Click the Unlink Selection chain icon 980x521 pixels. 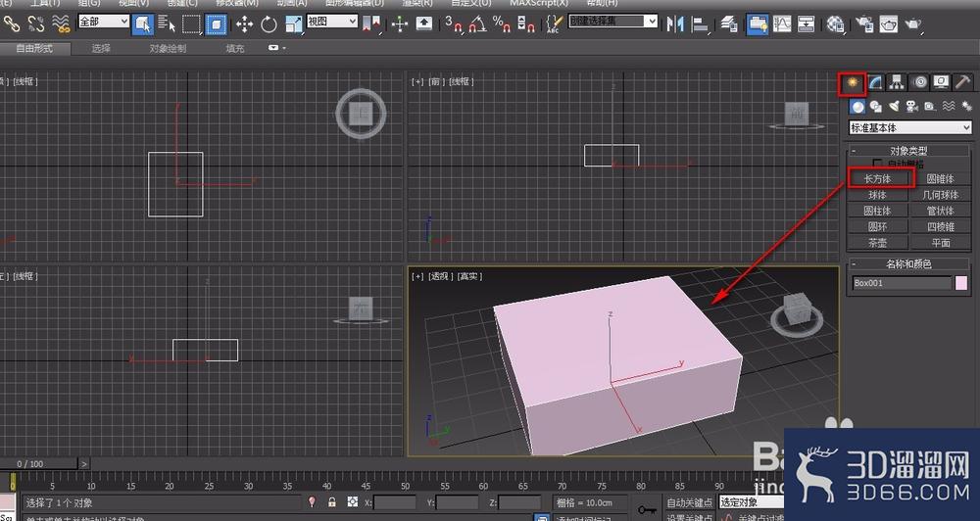(37, 24)
